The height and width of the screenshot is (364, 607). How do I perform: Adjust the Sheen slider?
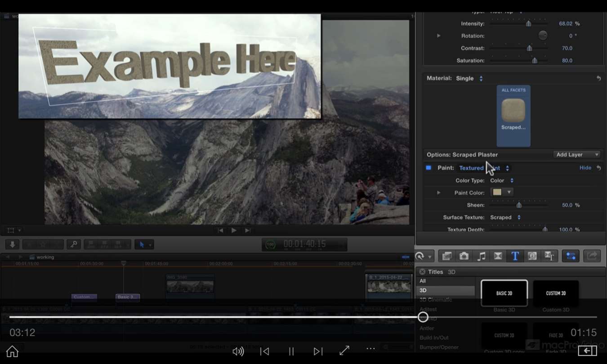click(519, 205)
